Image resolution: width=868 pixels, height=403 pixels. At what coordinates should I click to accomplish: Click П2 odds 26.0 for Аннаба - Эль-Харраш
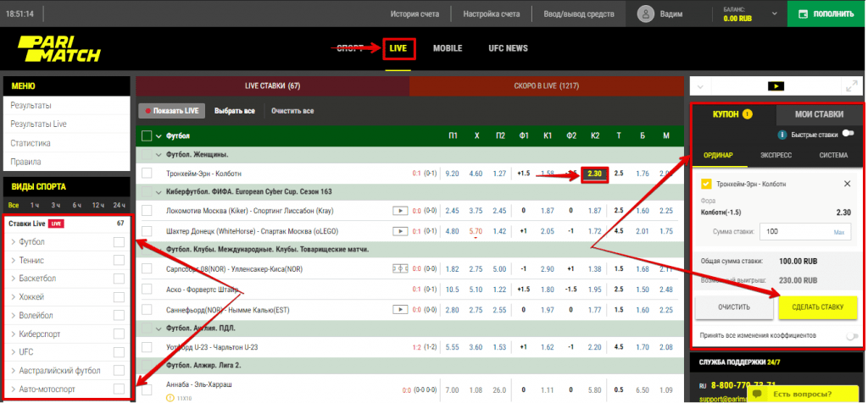tap(499, 389)
